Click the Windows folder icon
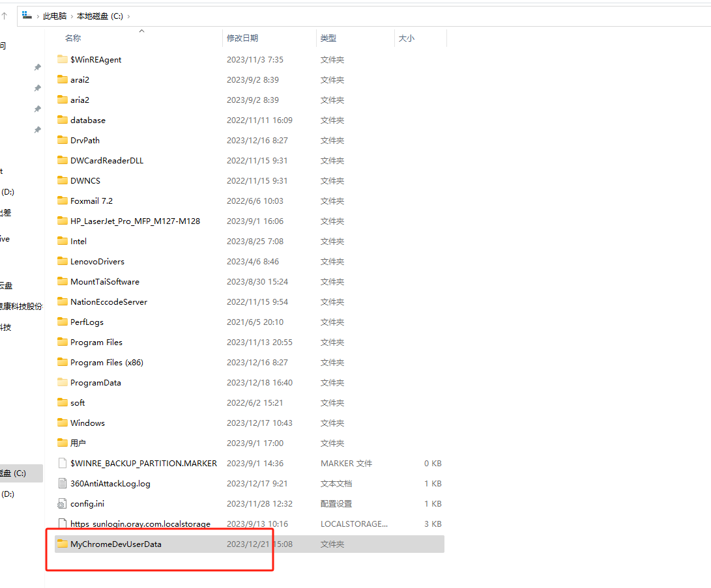 (x=63, y=423)
